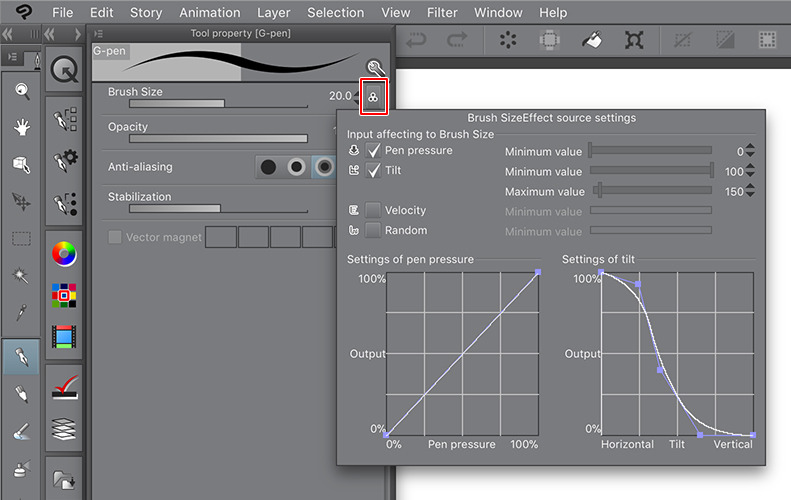Click Tilt Maximum value stepper arrows
791x500 pixels.
tap(750, 191)
